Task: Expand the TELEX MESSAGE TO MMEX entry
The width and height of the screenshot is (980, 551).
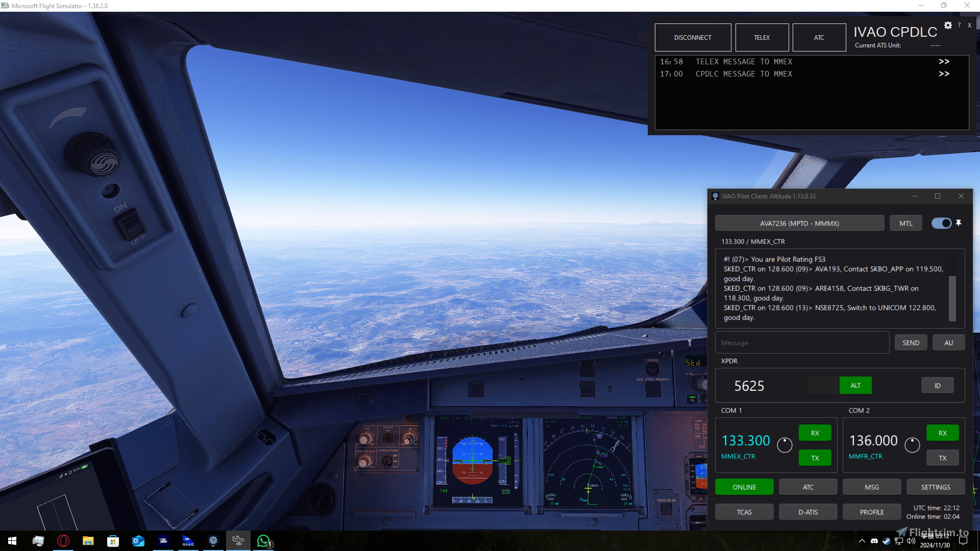Action: click(x=944, y=61)
